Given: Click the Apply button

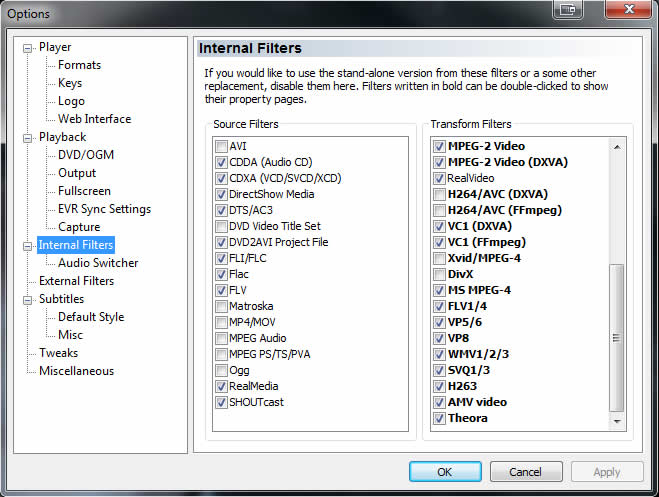Looking at the screenshot, I should tap(607, 472).
